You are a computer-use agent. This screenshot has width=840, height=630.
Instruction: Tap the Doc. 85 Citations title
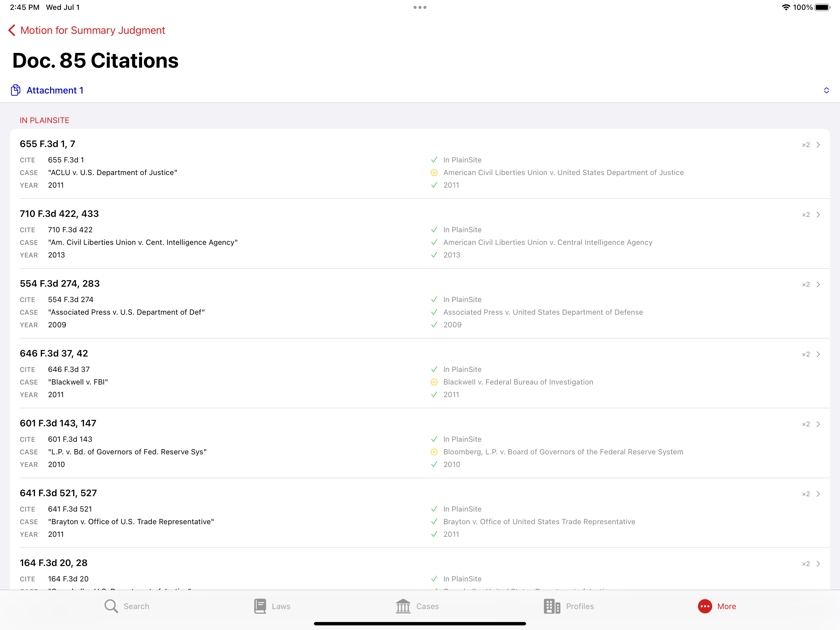click(x=95, y=60)
